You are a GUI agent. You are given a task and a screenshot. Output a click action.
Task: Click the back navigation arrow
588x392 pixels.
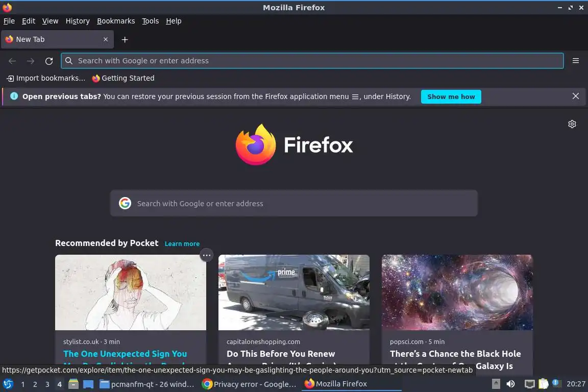(x=12, y=61)
